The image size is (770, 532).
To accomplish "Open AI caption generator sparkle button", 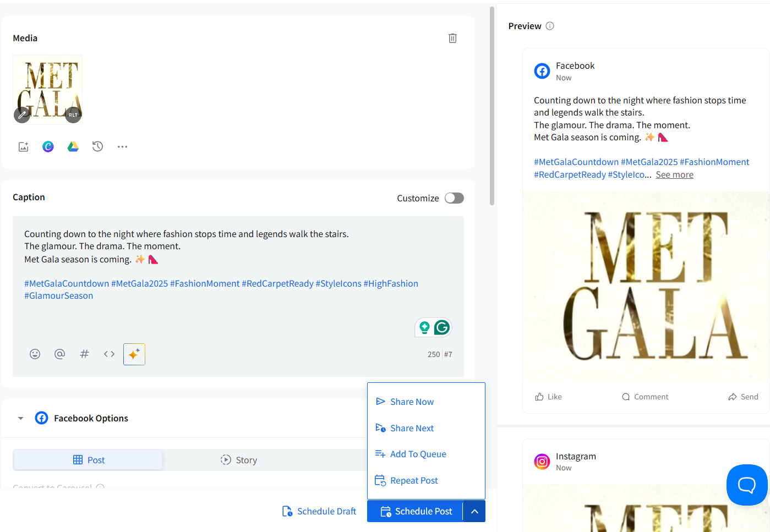I will click(134, 354).
